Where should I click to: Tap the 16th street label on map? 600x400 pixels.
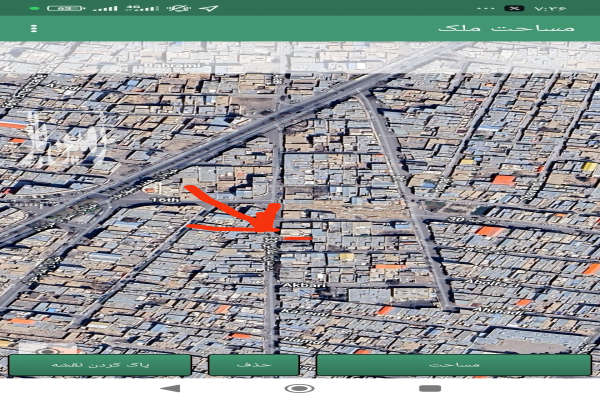pyautogui.click(x=163, y=200)
